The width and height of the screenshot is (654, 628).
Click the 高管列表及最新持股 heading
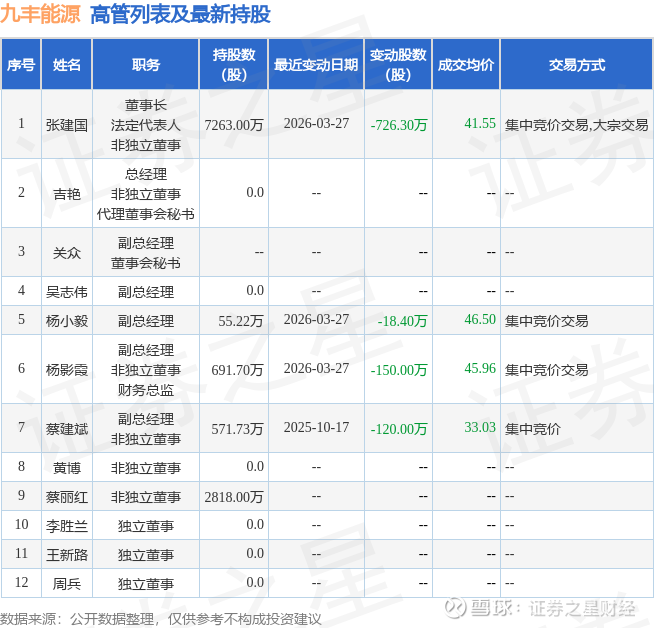[x=180, y=14]
